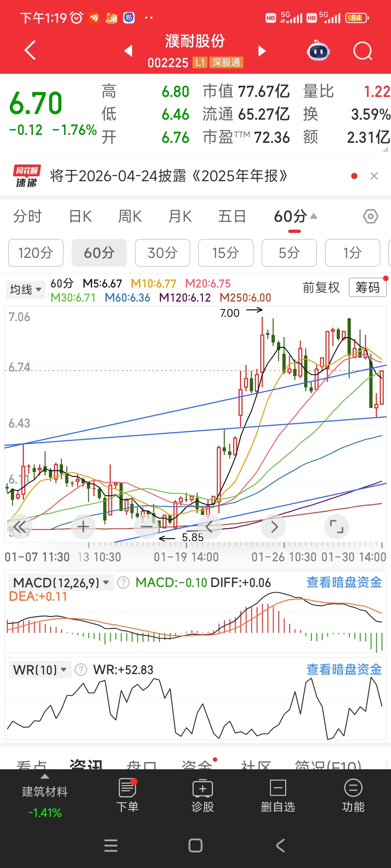
Task: Open WR indicator help question mark
Action: pyautogui.click(x=81, y=670)
